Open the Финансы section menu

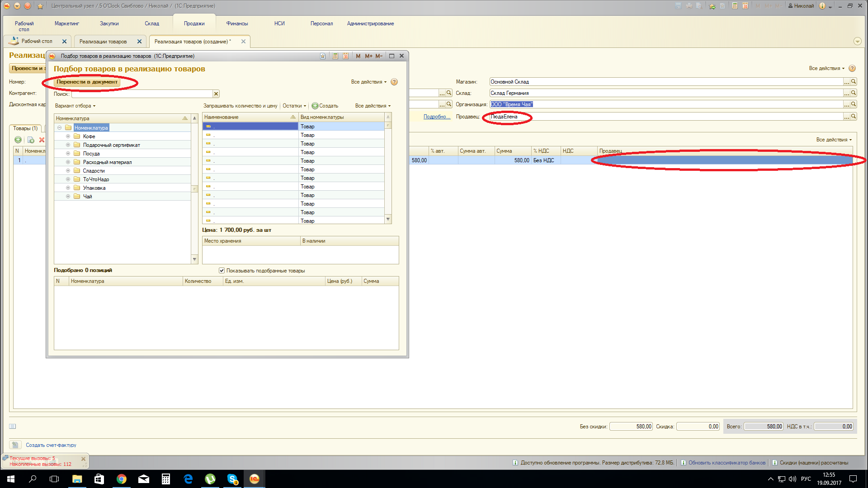(237, 23)
